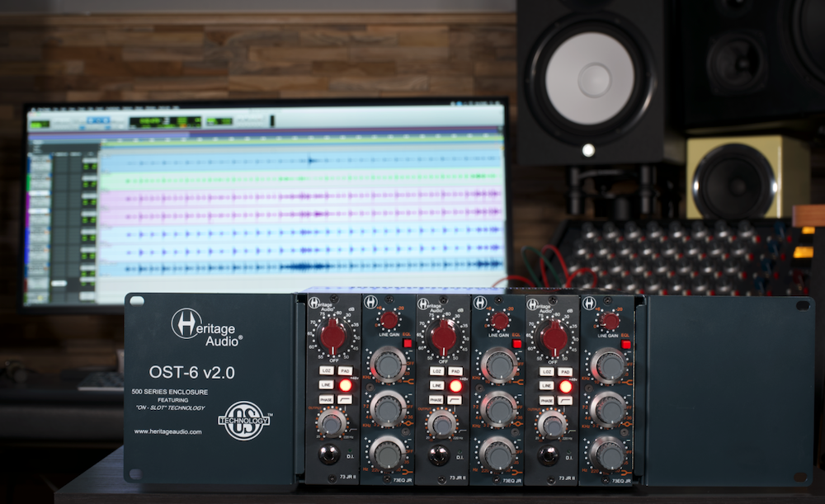Select the upper purple waveform track in the DAW
The width and height of the screenshot is (825, 504).
[300, 197]
